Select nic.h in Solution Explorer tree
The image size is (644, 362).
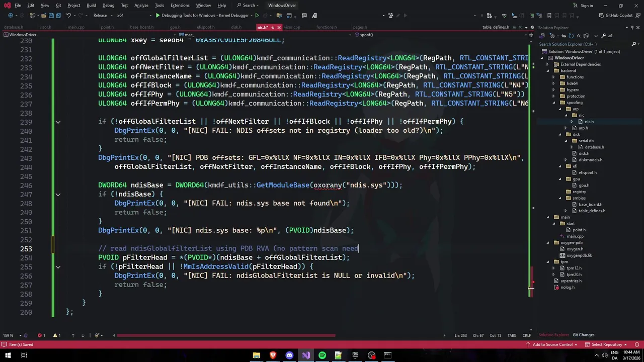tap(589, 122)
